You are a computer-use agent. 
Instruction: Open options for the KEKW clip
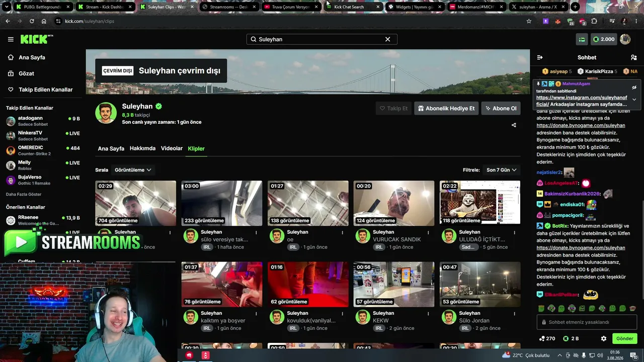pyautogui.click(x=428, y=313)
